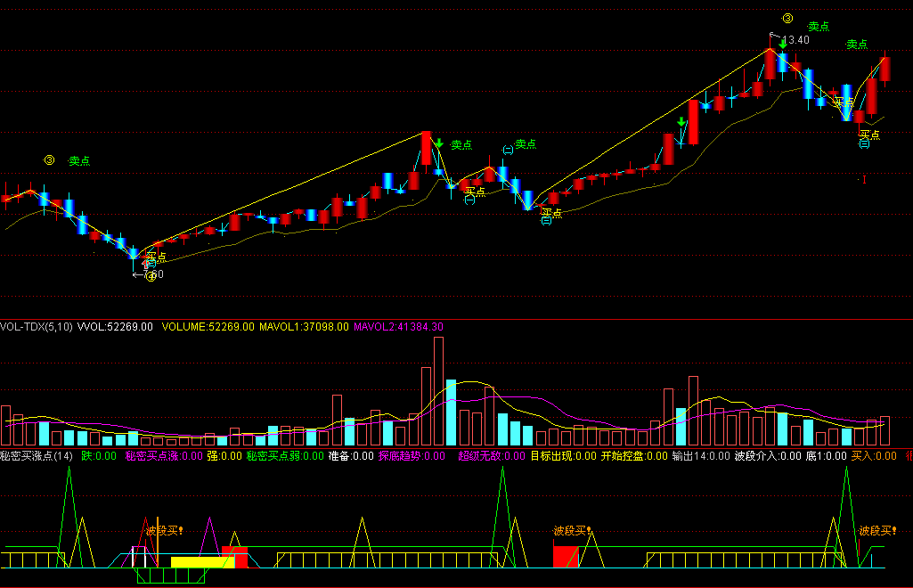913x588 pixels.
Task: Click the first 波段买 signal label
Action: click(x=165, y=530)
